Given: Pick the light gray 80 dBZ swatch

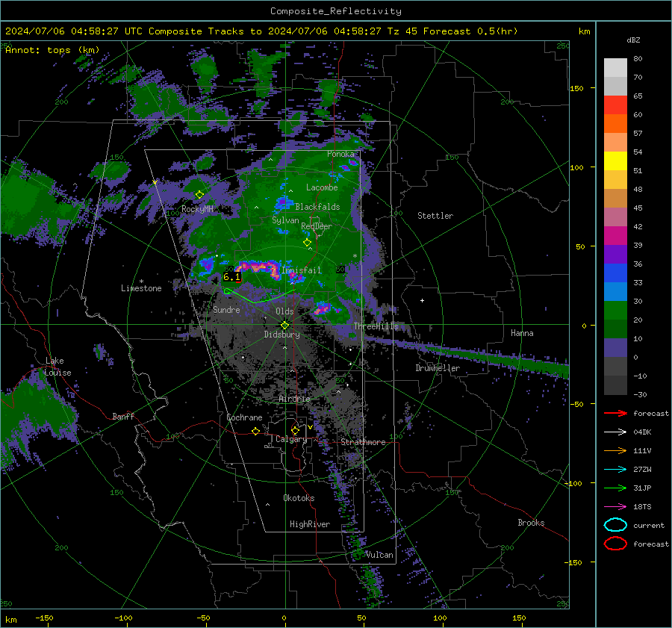Looking at the screenshot, I should coord(615,68).
